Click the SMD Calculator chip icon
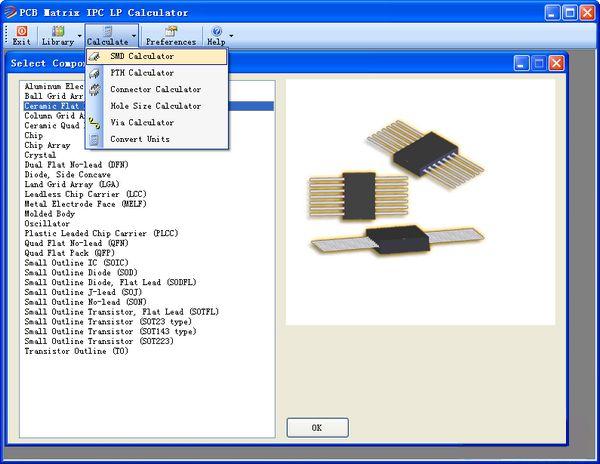The width and height of the screenshot is (600, 464). 94,57
